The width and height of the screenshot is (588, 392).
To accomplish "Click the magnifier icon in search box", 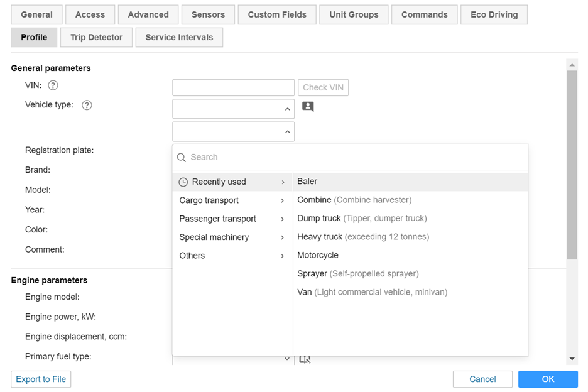I will pyautogui.click(x=182, y=158).
